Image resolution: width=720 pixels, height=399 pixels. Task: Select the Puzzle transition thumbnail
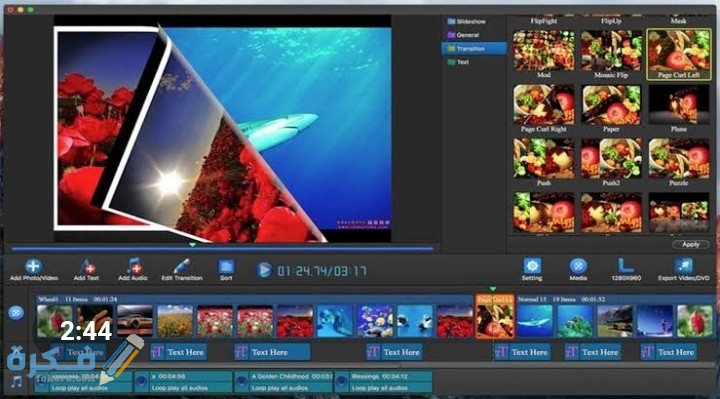pyautogui.click(x=678, y=158)
